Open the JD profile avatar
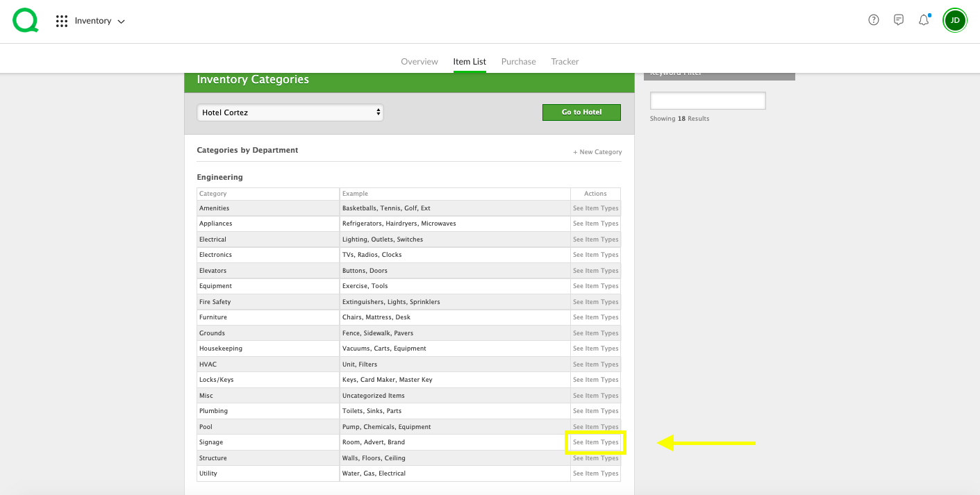980x495 pixels. click(x=955, y=20)
